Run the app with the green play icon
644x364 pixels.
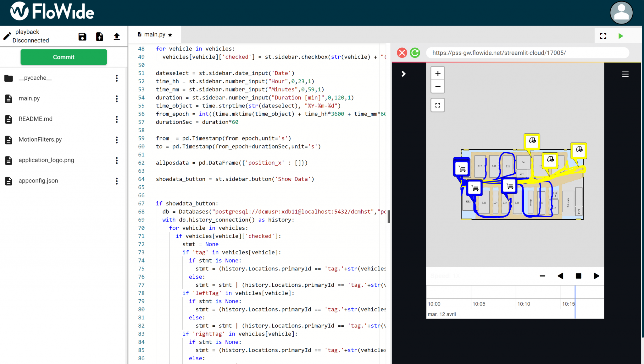click(x=621, y=36)
